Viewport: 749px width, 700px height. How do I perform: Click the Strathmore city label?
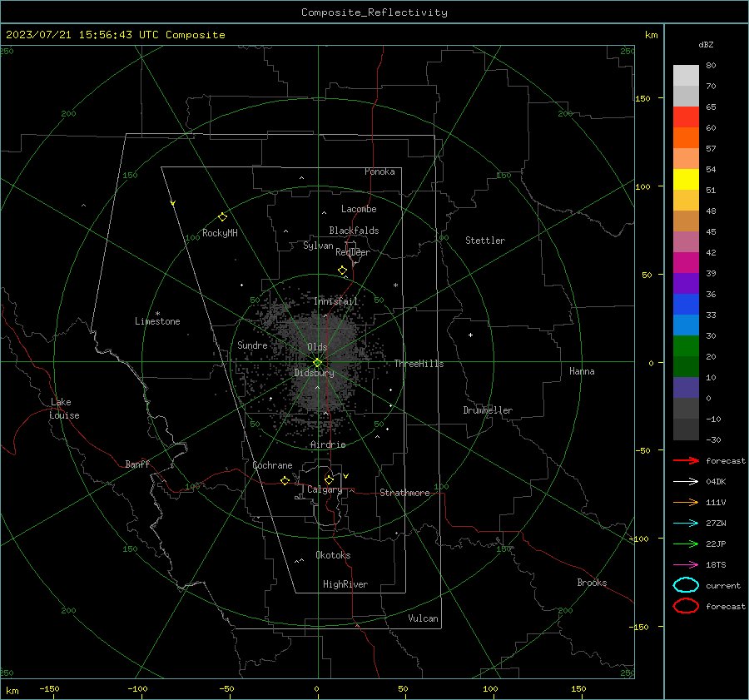(x=404, y=493)
